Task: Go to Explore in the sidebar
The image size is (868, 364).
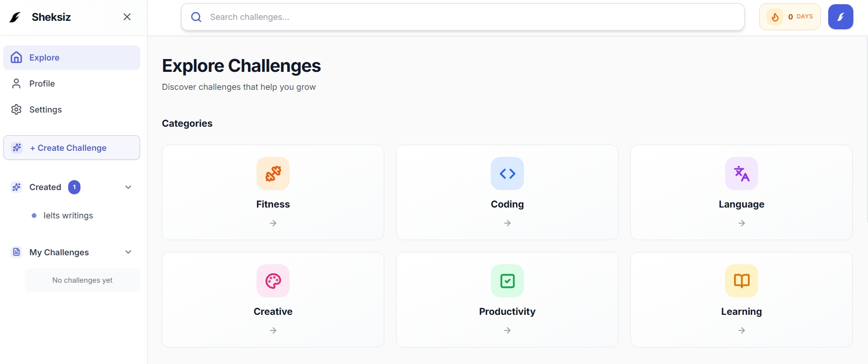Action: coord(44,58)
